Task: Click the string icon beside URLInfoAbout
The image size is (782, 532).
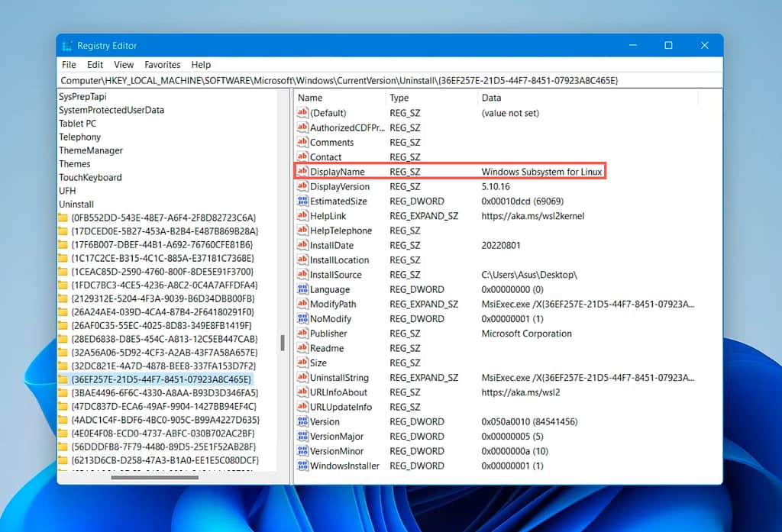Action: tap(302, 392)
